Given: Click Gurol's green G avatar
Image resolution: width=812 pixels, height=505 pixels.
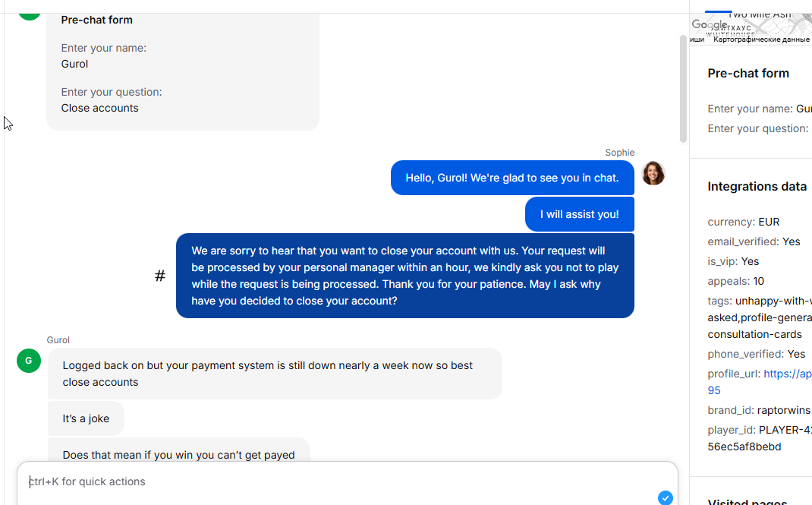Looking at the screenshot, I should pos(29,361).
